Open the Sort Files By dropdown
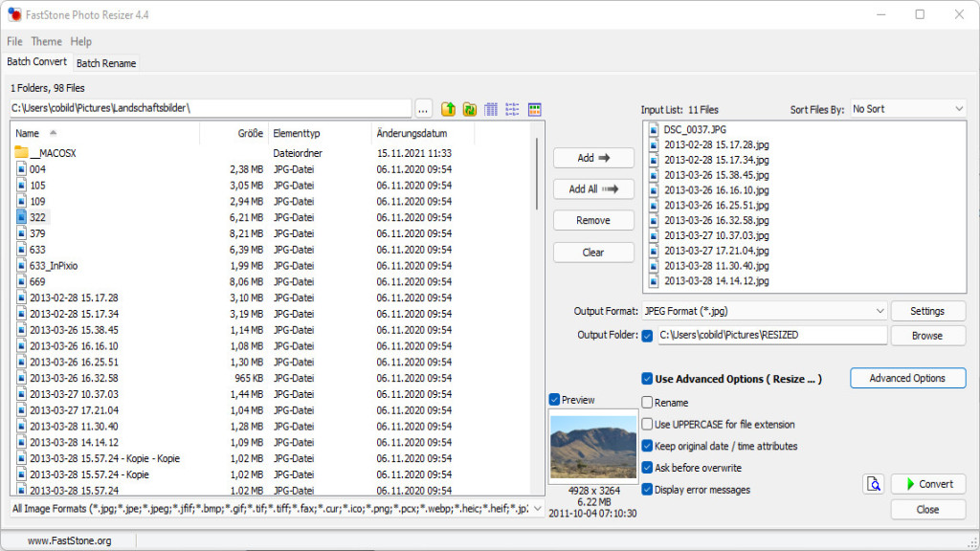The image size is (980, 551). [x=907, y=109]
